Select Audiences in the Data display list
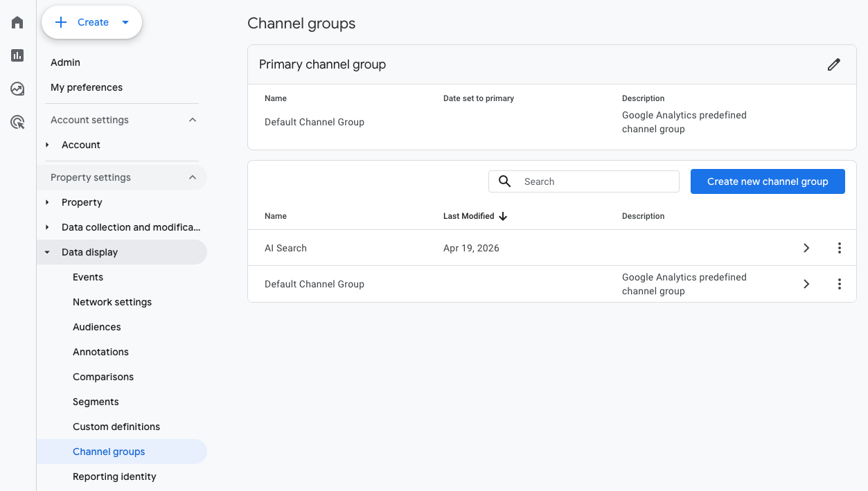 96,326
